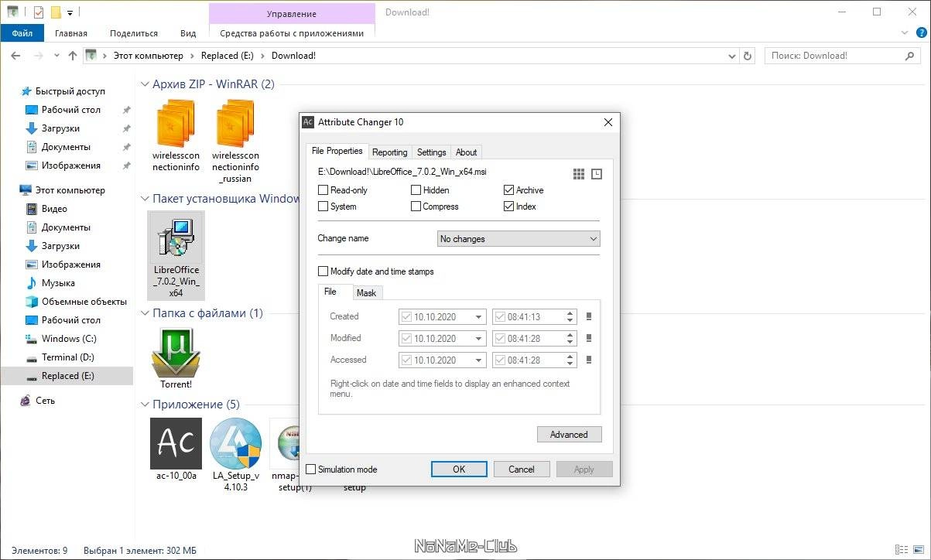The image size is (931, 560).
Task: Open the Файл ribbon menu
Action: 22,33
